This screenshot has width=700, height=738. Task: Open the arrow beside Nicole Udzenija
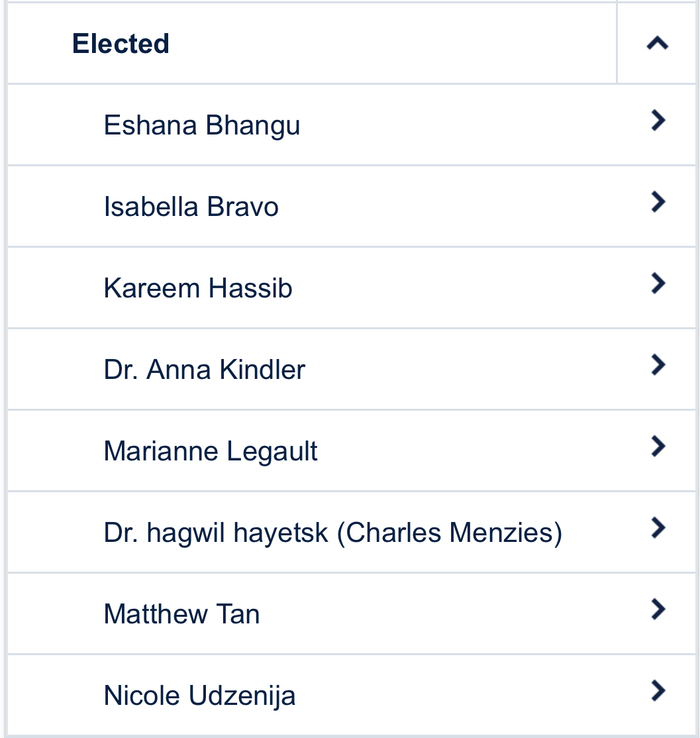tap(658, 691)
